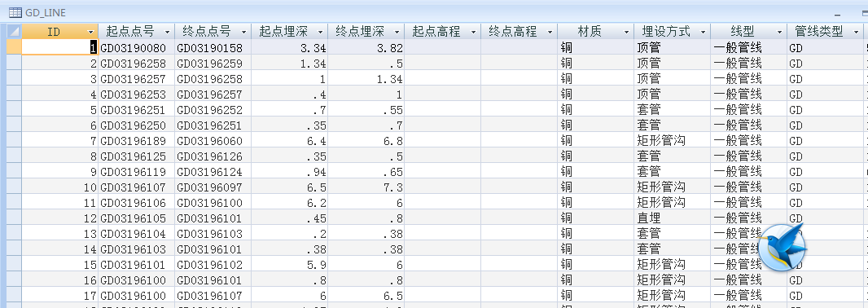
Task: Click the floating blue bird icon
Action: coord(781,247)
